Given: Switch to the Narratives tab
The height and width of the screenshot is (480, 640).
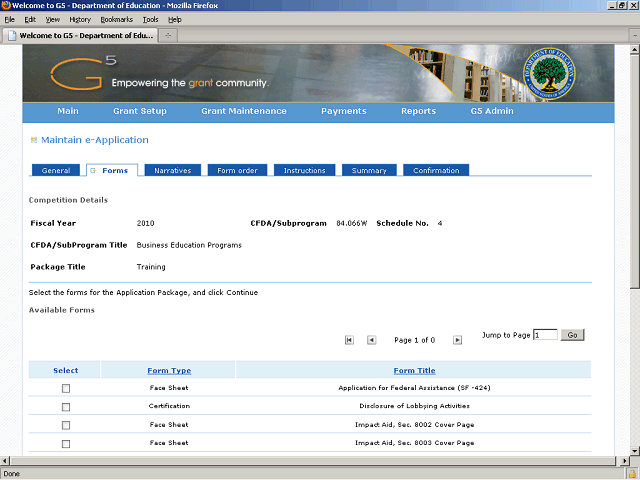Looking at the screenshot, I should click(x=173, y=170).
